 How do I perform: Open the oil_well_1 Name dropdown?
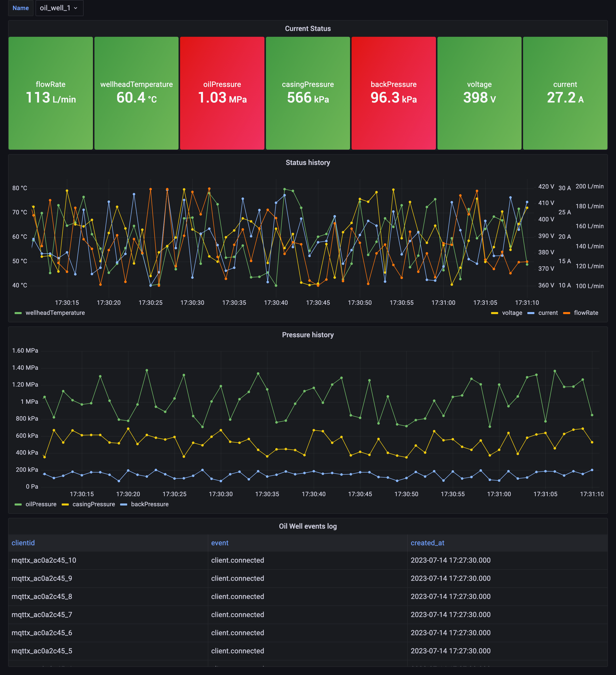point(59,8)
